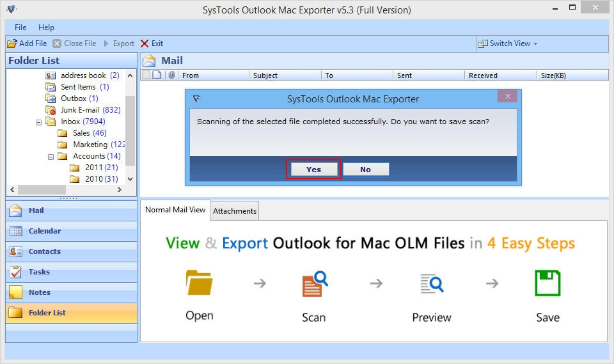
Task: Click the 2010 folder icon
Action: [x=75, y=179]
